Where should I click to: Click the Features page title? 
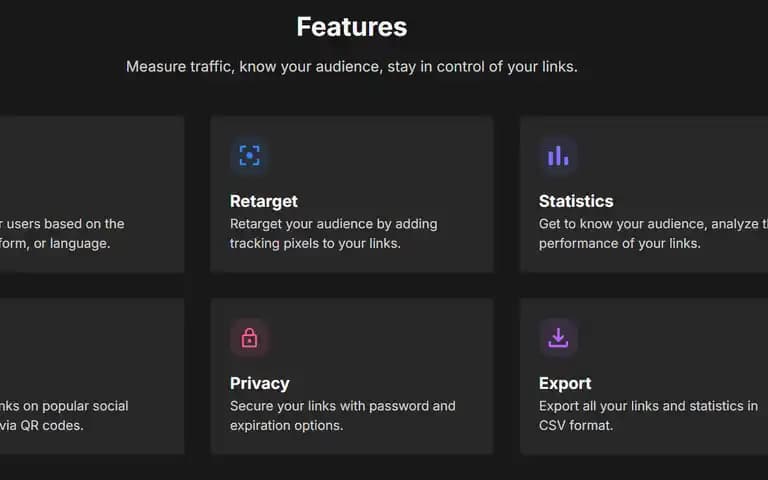point(352,27)
